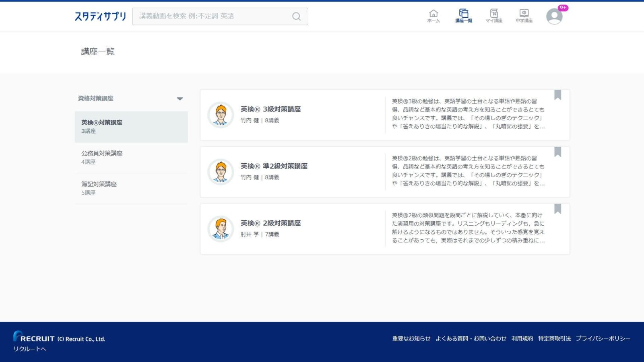The width and height of the screenshot is (644, 362).
Task: Collapse the 資格対策講座 category arrow
Action: (x=180, y=99)
